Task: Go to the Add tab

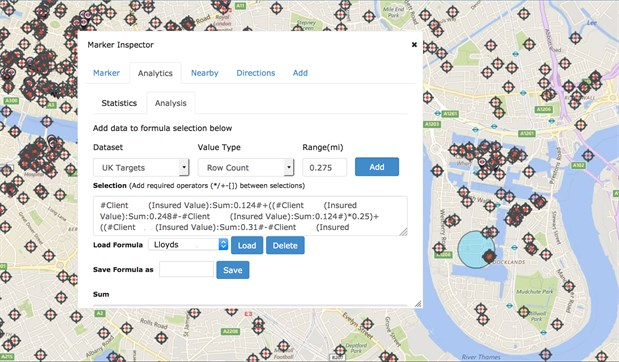Action: pyautogui.click(x=300, y=73)
